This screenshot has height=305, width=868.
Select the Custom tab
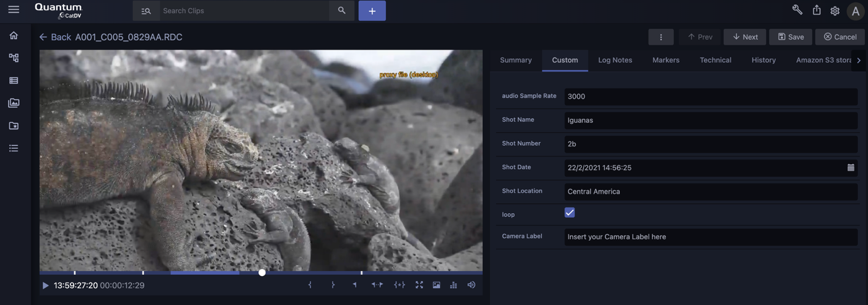(565, 60)
